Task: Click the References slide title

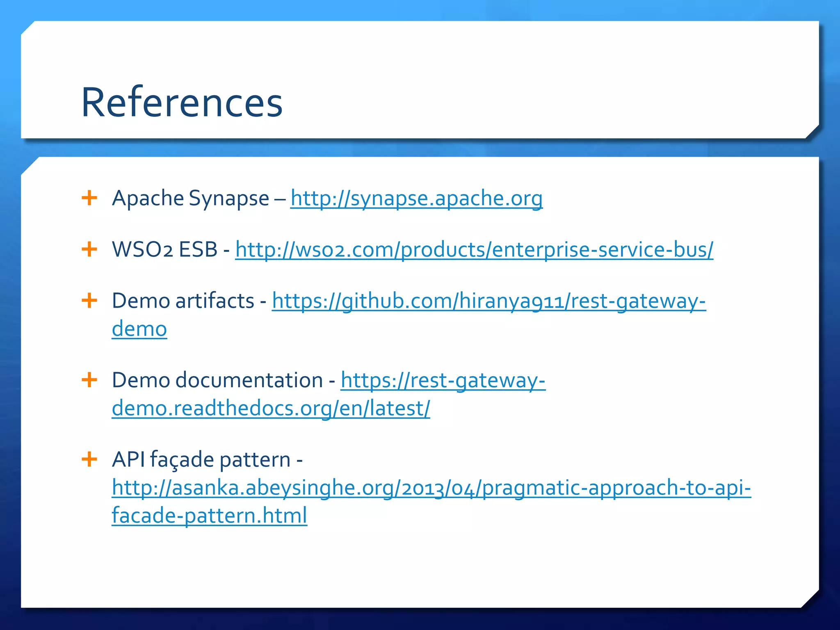Action: point(182,102)
